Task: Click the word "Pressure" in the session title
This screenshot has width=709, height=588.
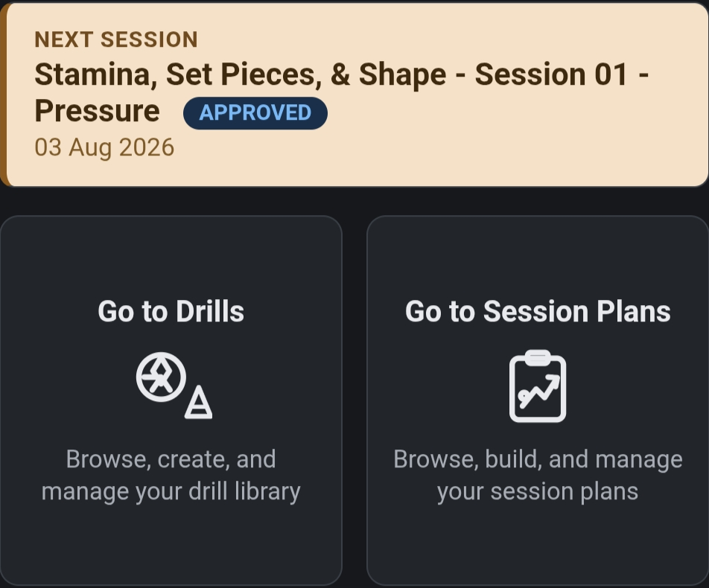Action: point(98,111)
